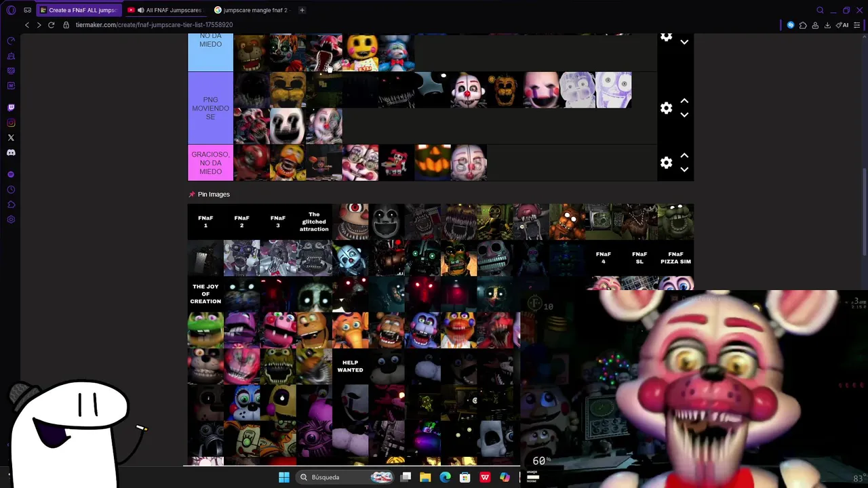The height and width of the screenshot is (488, 868).
Task: Click the PNG MOVIENDOSE tier label
Action: [210, 108]
